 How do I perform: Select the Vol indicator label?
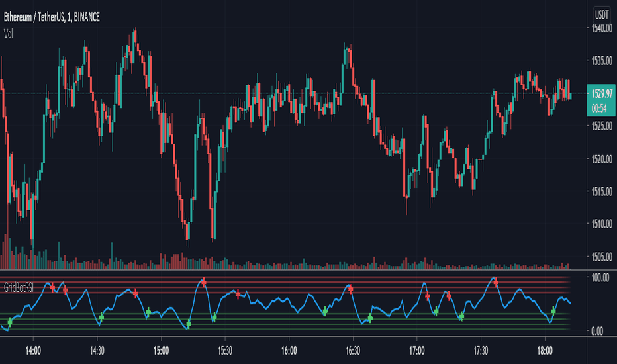coord(8,34)
